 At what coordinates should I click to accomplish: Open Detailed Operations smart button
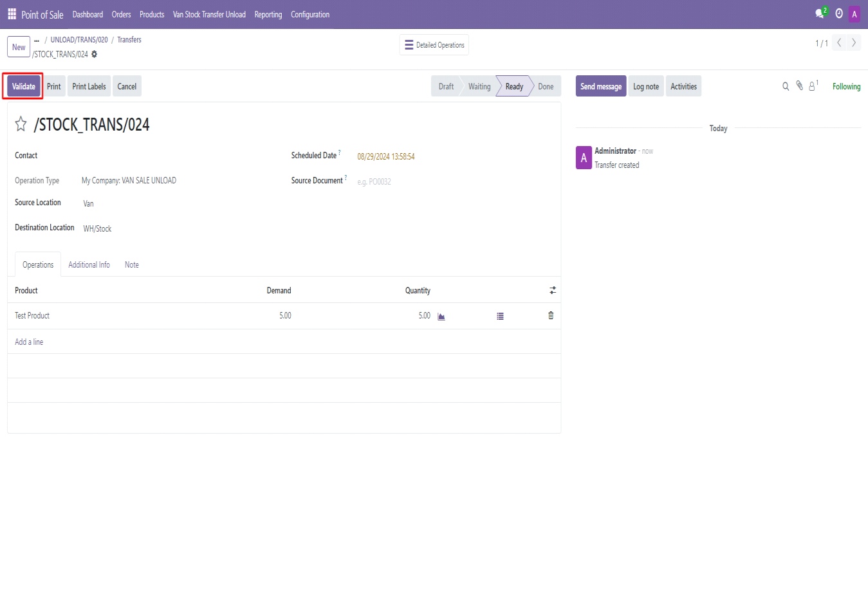[x=434, y=45]
